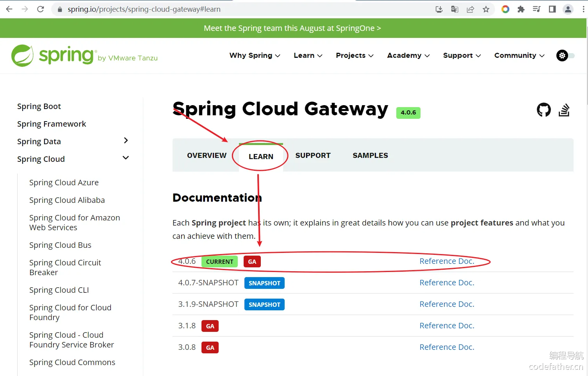Go to Spring Cloud Alibaba
This screenshot has height=376, width=588.
pyautogui.click(x=67, y=200)
